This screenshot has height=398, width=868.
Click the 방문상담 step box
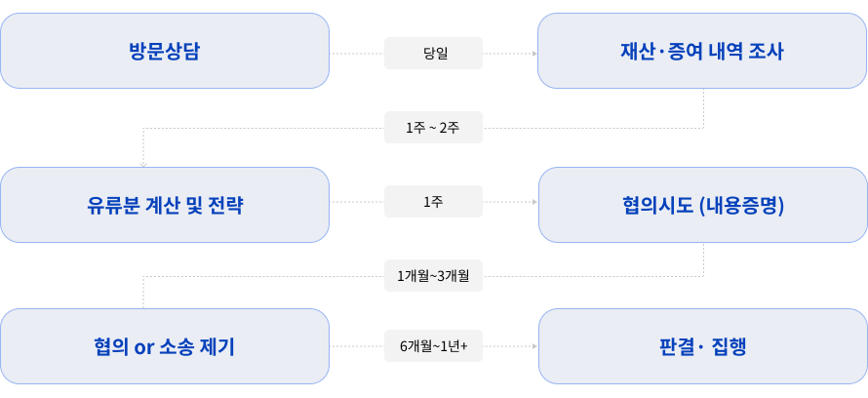pos(164,51)
